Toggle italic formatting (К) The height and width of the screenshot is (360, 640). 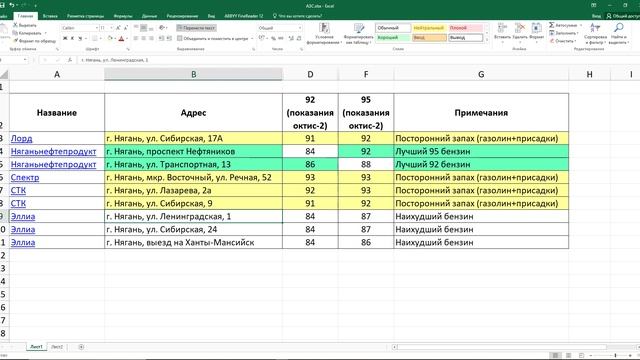pos(72,38)
